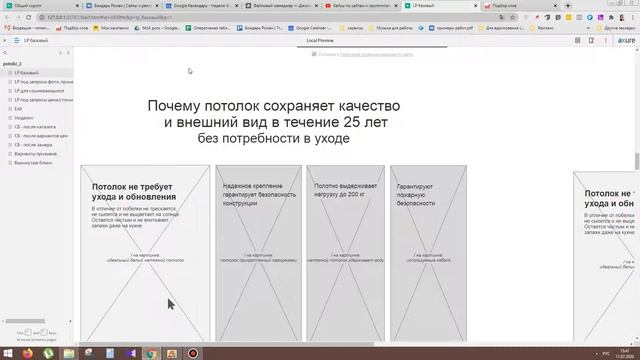Bookmark this page with the star icon

(513, 17)
